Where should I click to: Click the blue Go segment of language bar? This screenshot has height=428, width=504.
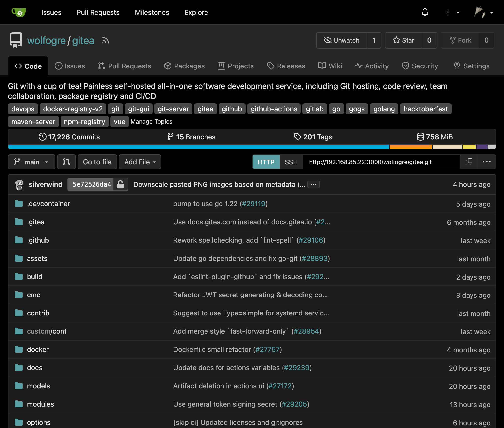tap(198, 147)
